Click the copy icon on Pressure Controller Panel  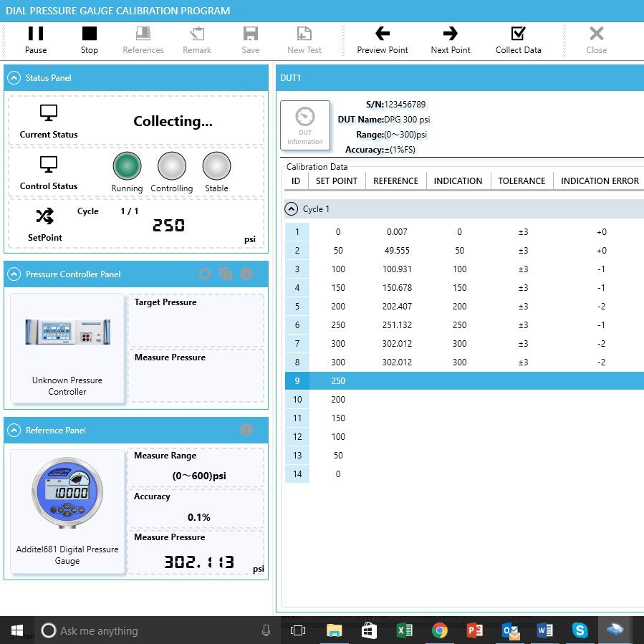225,274
